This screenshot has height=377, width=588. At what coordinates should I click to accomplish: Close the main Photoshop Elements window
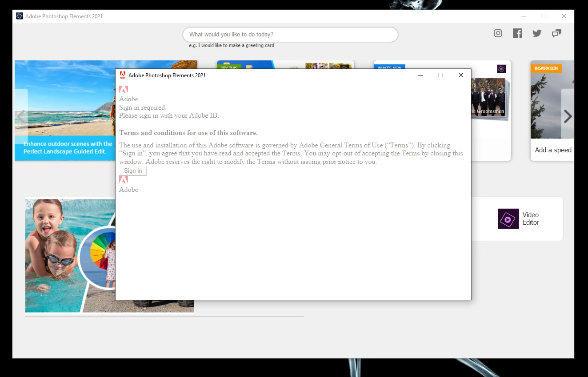click(x=564, y=16)
